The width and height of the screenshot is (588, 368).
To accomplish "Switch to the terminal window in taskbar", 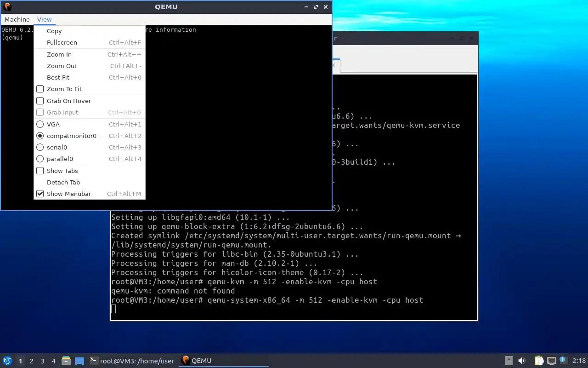I will (x=132, y=361).
